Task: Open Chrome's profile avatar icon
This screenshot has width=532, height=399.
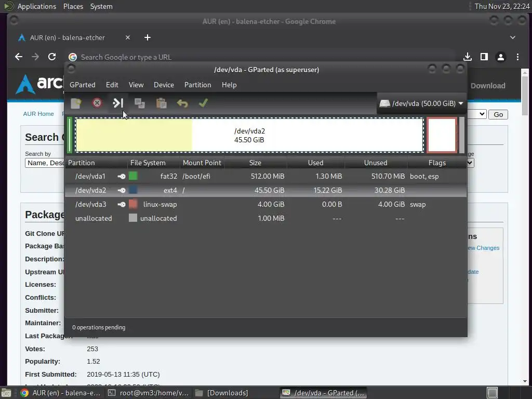Action: pos(501,57)
